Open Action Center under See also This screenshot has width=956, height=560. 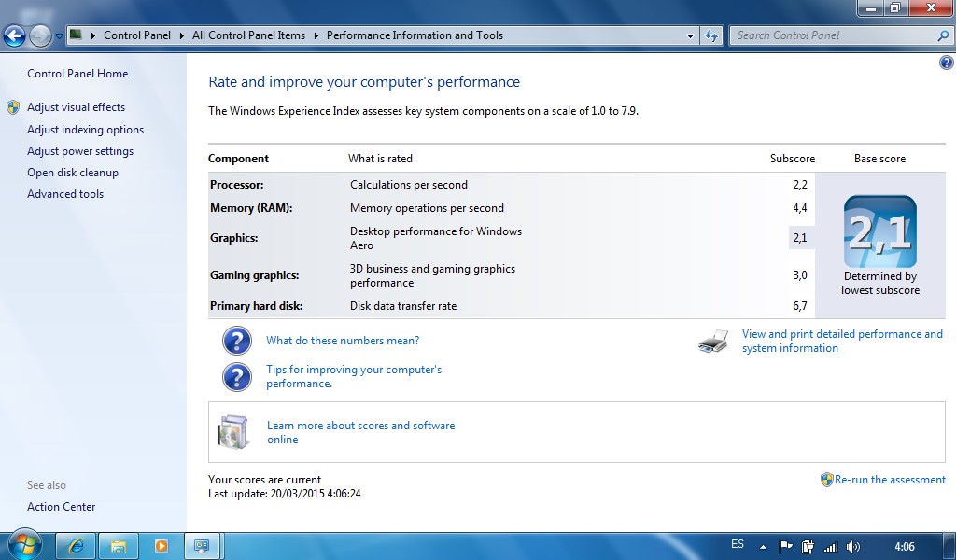(x=61, y=507)
